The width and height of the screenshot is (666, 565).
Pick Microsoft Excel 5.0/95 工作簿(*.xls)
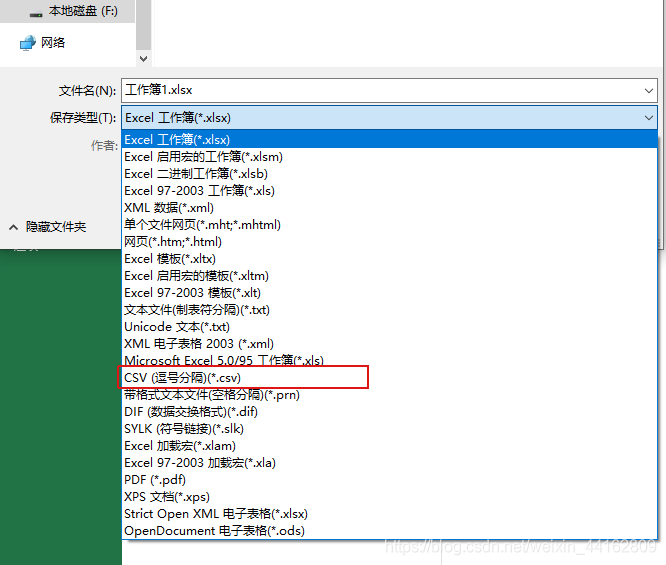(389, 361)
